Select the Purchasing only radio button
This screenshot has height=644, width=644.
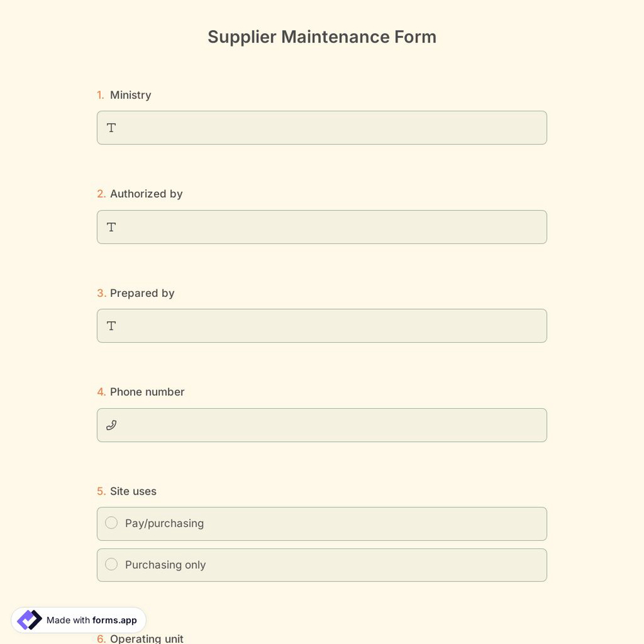111,564
